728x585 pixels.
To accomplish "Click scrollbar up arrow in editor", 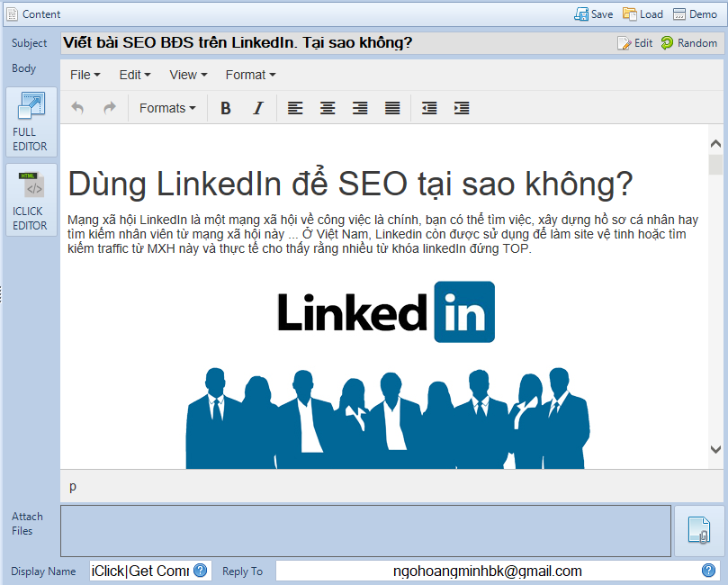I will tap(715, 144).
